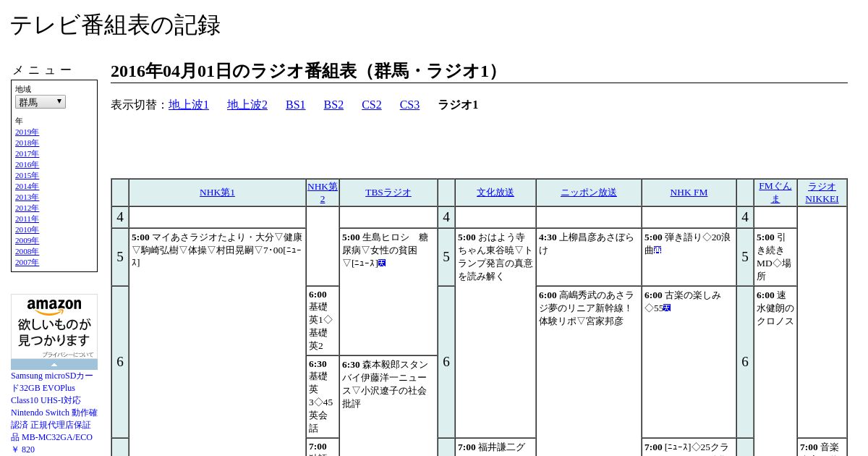The width and height of the screenshot is (868, 456).
Task: Open the 2010年 archive link
Action: [x=27, y=229]
